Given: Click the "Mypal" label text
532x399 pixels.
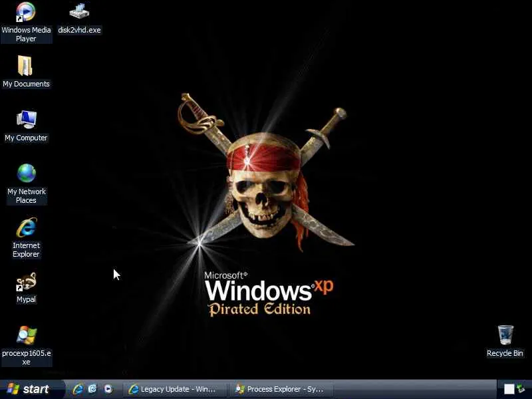Looking at the screenshot, I should coord(26,300).
